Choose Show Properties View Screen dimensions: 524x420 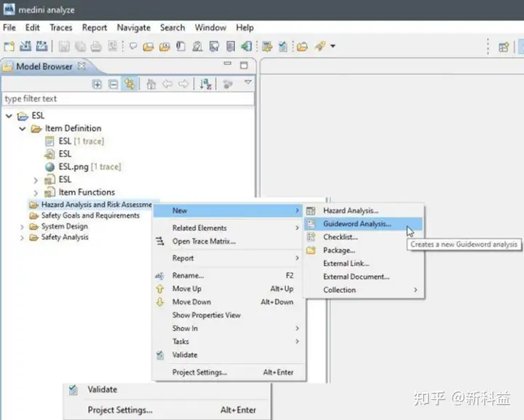coord(229,315)
